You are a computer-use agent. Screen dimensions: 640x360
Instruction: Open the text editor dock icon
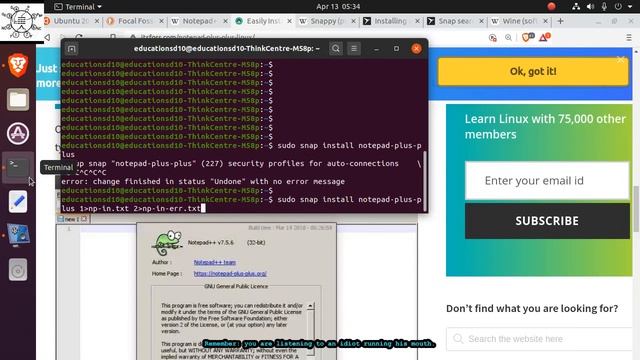pyautogui.click(x=18, y=202)
